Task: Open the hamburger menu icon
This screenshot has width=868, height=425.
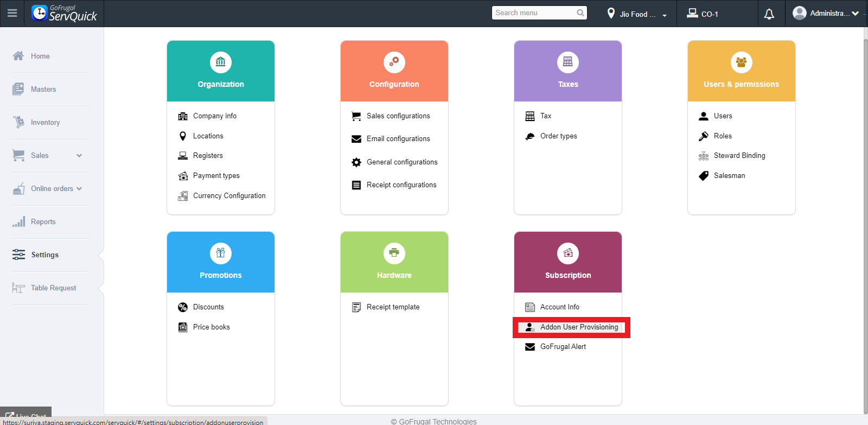Action: tap(12, 13)
